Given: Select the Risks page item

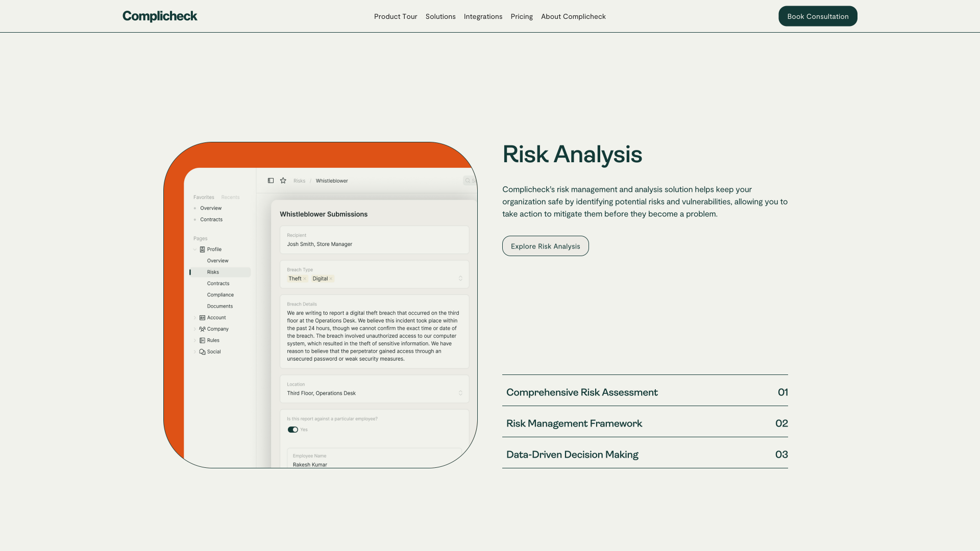Looking at the screenshot, I should tap(220, 272).
